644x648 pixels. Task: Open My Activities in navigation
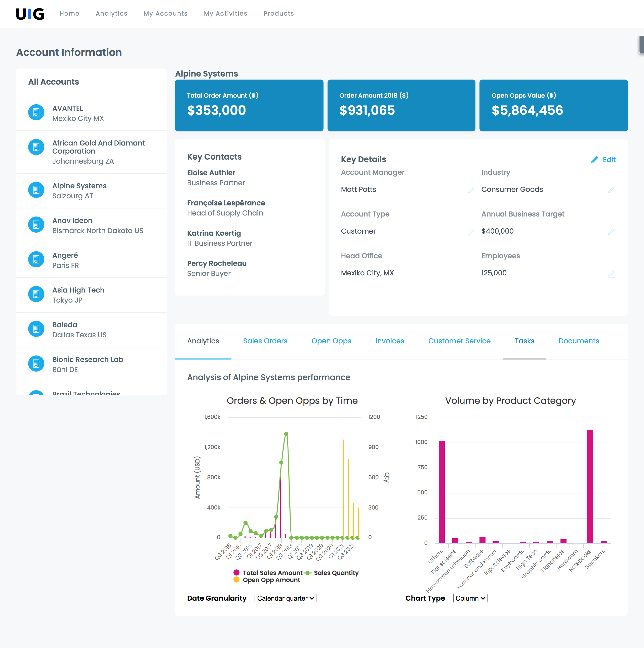click(x=226, y=13)
